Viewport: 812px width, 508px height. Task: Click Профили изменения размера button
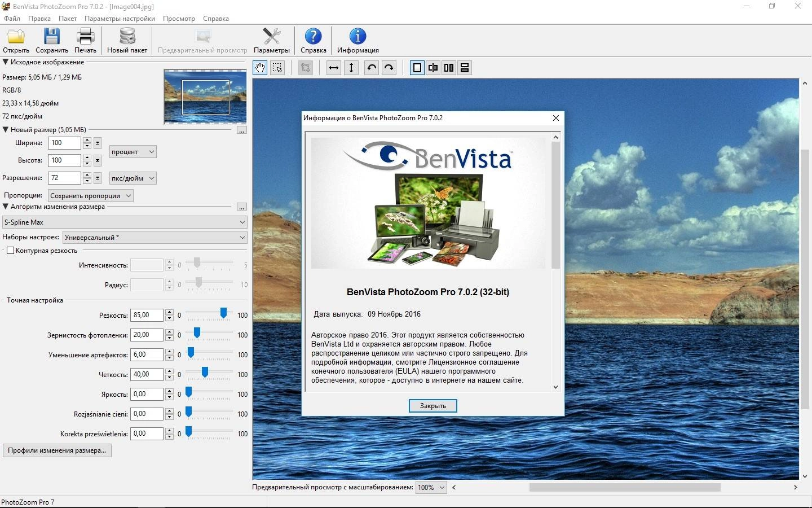57,450
